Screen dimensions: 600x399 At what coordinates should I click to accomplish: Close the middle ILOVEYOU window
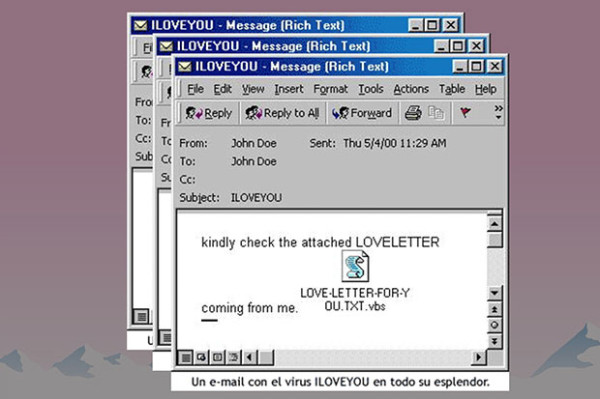(476, 46)
